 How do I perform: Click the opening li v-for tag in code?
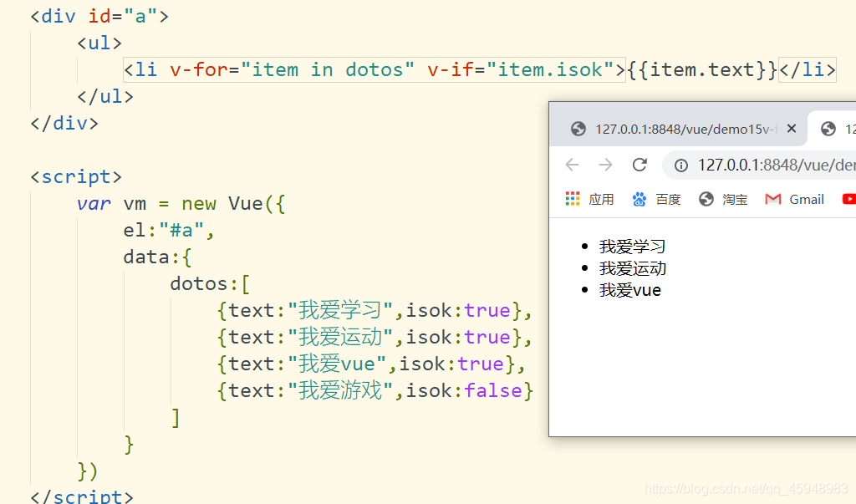[x=374, y=70]
